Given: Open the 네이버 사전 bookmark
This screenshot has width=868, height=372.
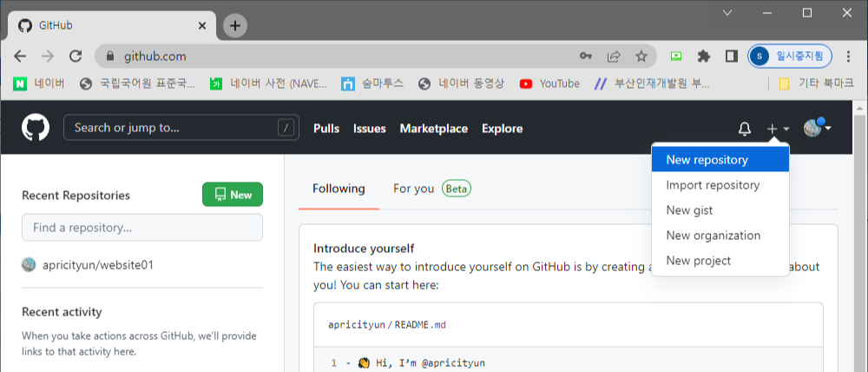Looking at the screenshot, I should pos(268,83).
